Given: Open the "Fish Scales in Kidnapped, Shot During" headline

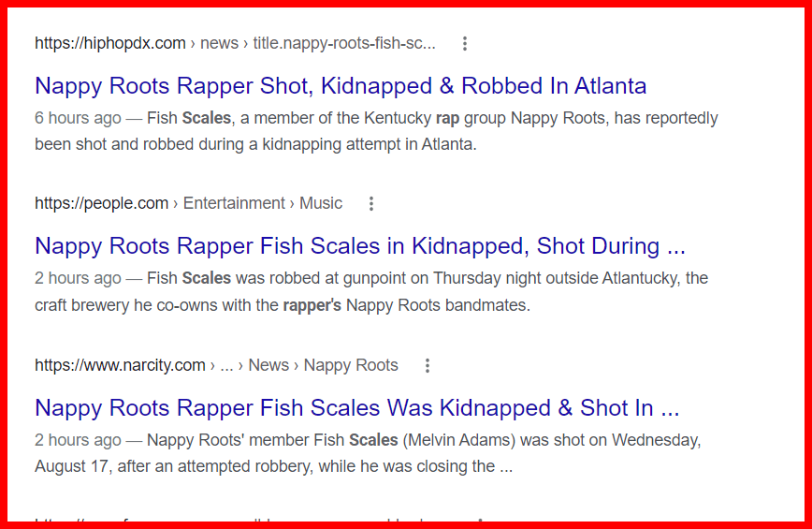Looking at the screenshot, I should 360,246.
